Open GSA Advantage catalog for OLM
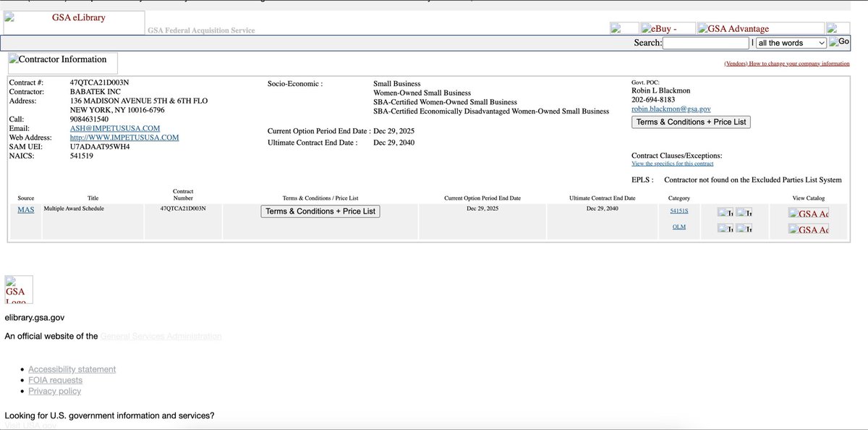The width and height of the screenshot is (868, 430). coord(808,230)
